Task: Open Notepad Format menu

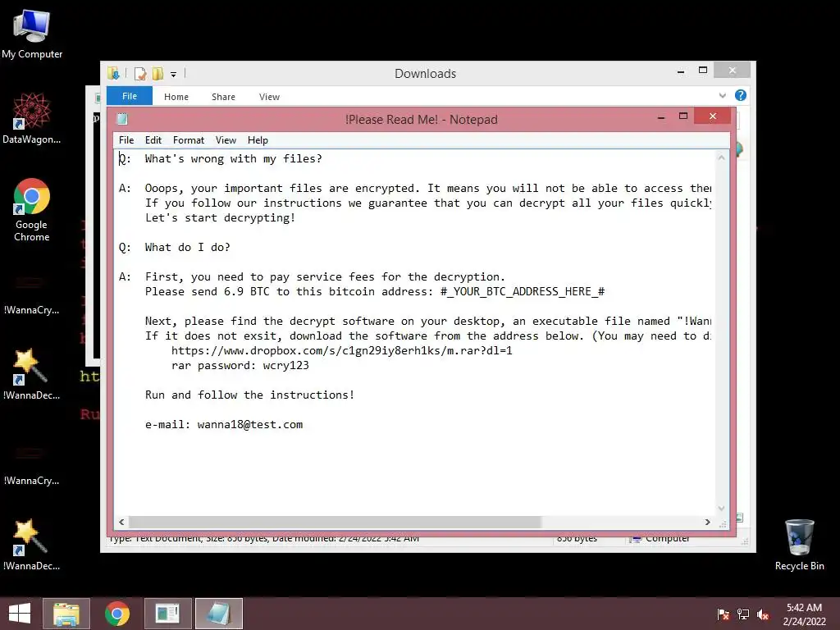Action: (x=189, y=140)
